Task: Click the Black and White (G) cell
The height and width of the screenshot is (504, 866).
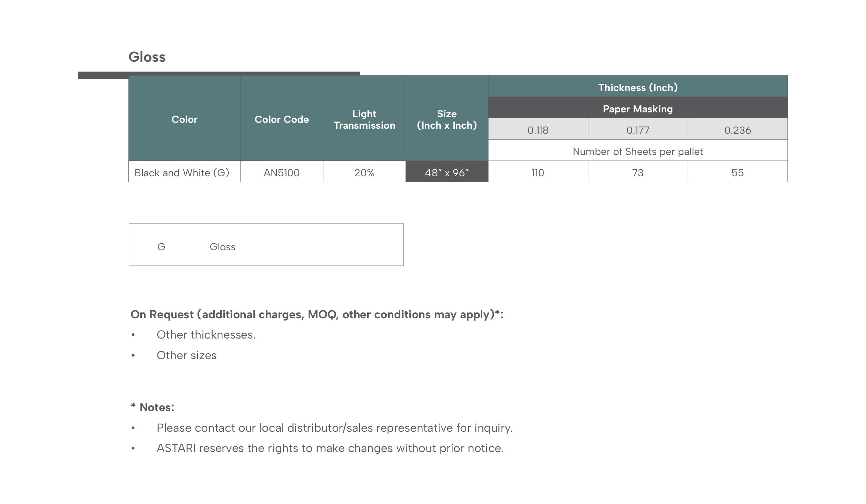Action: [x=184, y=172]
